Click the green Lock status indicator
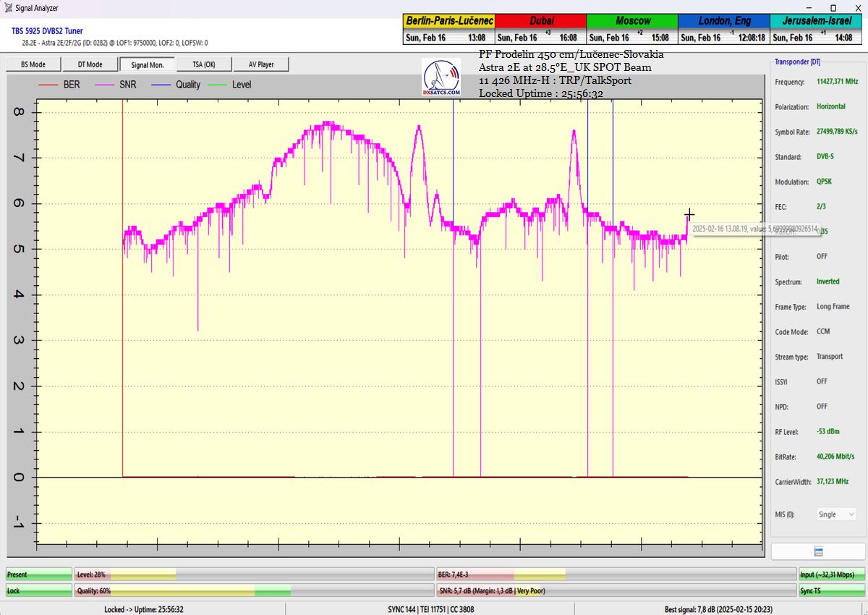Screen dimensions: 868x615 click(x=39, y=590)
